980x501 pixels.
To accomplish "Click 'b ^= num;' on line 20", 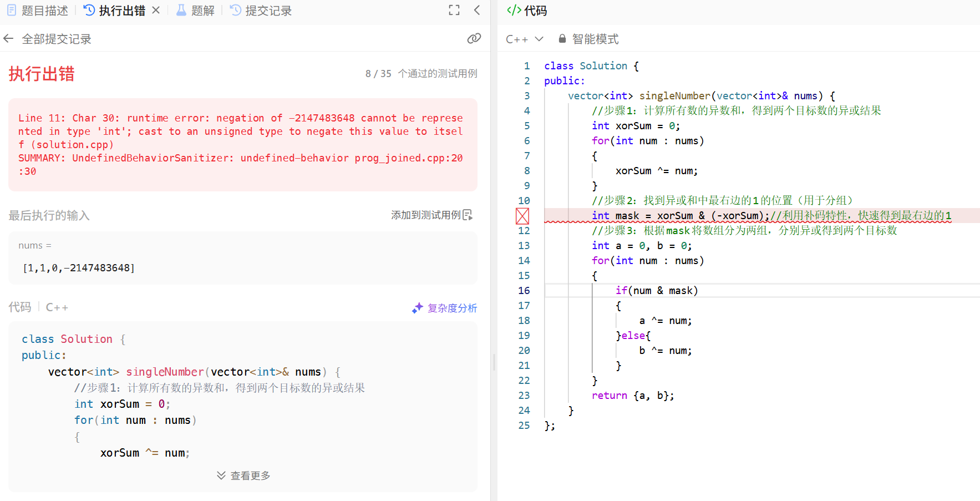I will (x=666, y=351).
